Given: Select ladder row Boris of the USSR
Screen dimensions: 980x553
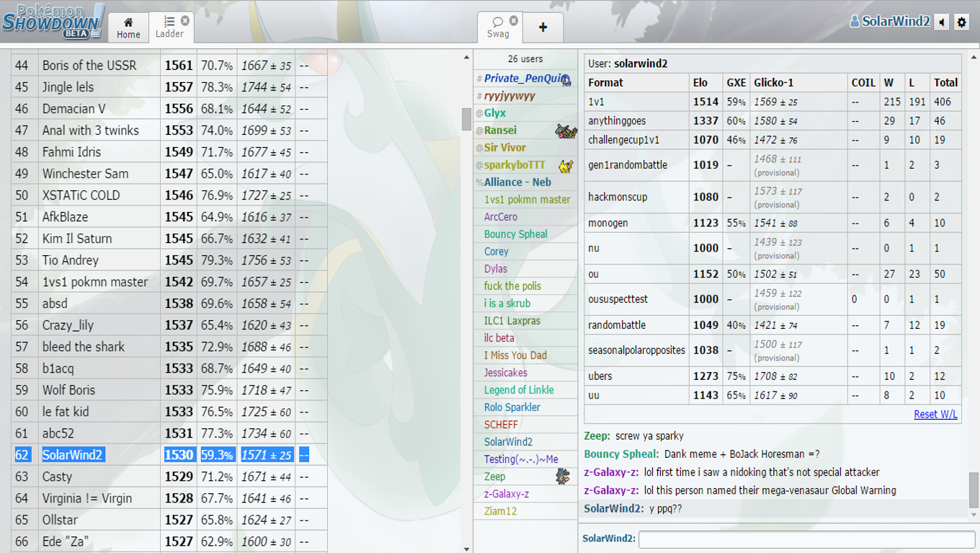Looking at the screenshot, I should [169, 66].
